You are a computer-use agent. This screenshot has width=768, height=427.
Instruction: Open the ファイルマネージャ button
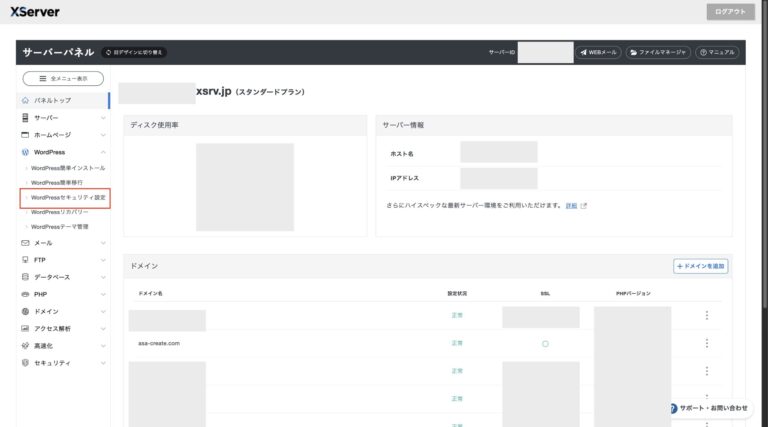tap(658, 52)
